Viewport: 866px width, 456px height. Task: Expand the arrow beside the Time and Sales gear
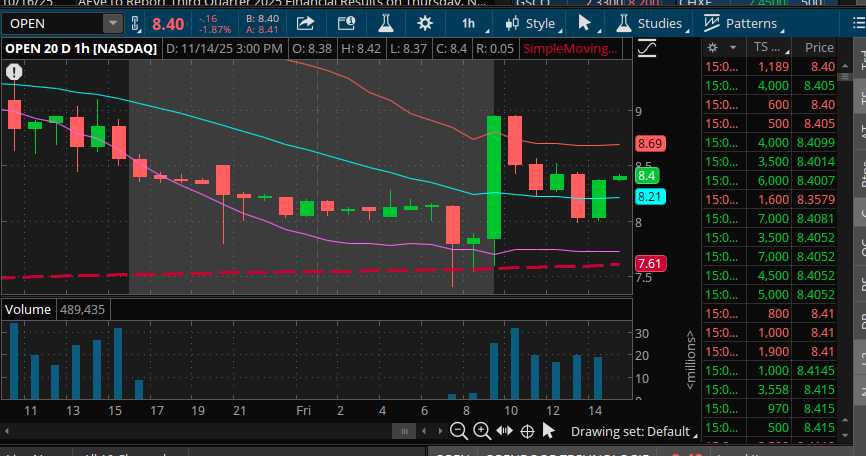click(733, 47)
